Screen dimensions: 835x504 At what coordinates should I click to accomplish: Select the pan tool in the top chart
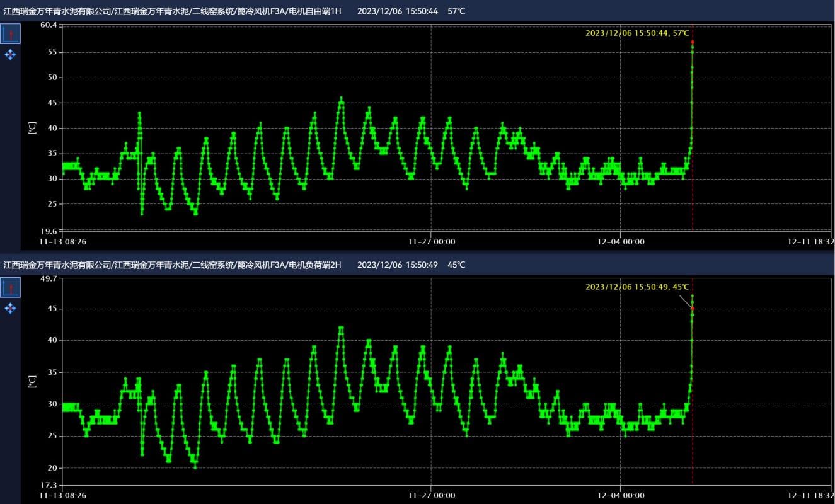[10, 55]
